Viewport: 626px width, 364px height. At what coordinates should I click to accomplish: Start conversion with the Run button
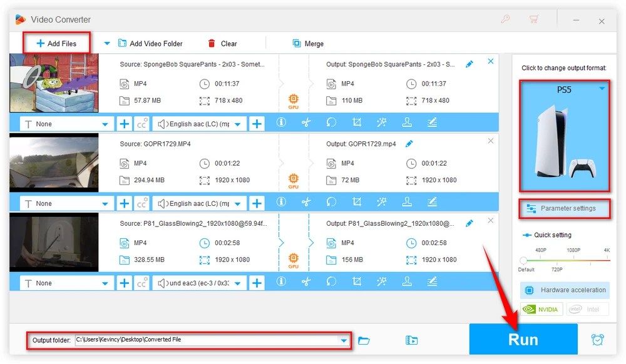[523, 339]
